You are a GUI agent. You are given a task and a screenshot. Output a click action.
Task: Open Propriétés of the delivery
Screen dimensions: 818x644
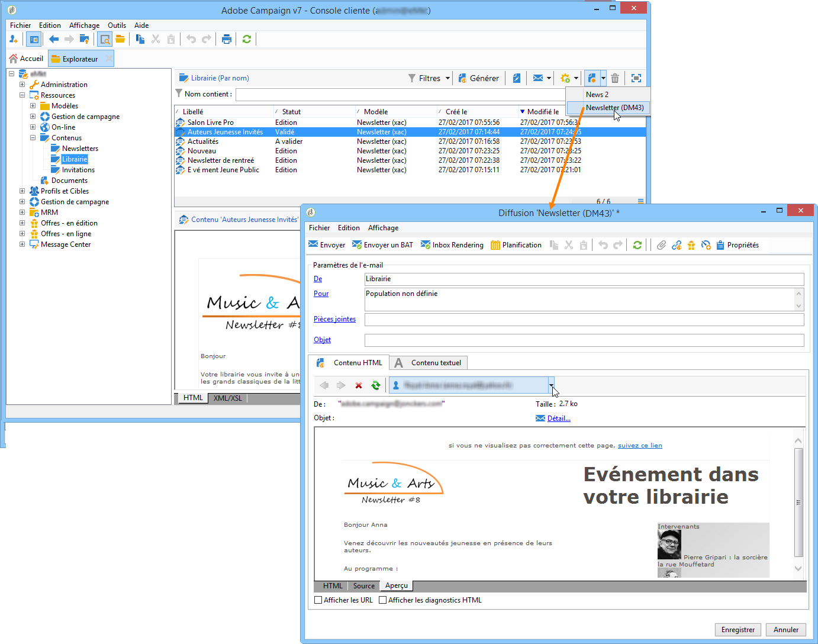(x=738, y=245)
